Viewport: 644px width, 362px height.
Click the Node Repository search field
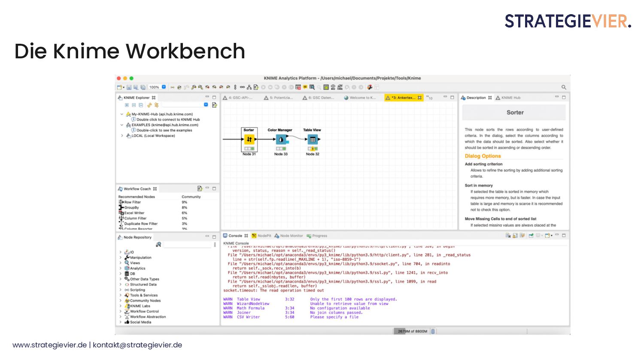point(188,244)
